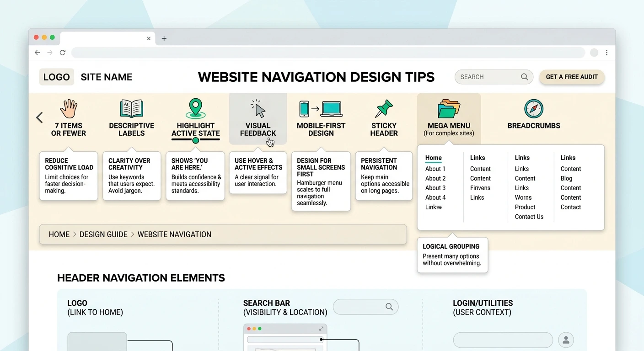Click the magnifier in the Search Bar example
Image resolution: width=644 pixels, height=351 pixels.
point(389,307)
